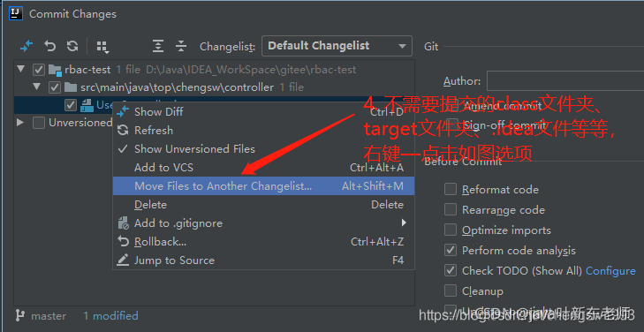Collapse the controller folder node
The height and width of the screenshot is (332, 644).
[x=37, y=87]
